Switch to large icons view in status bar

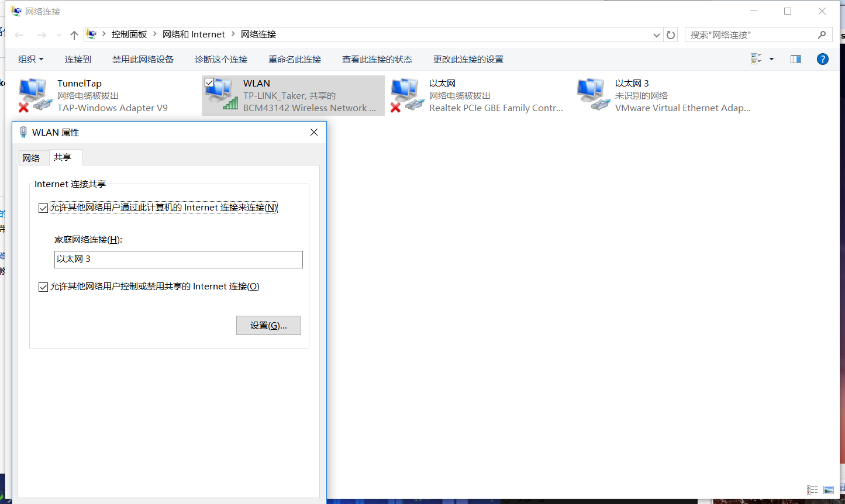click(x=829, y=490)
